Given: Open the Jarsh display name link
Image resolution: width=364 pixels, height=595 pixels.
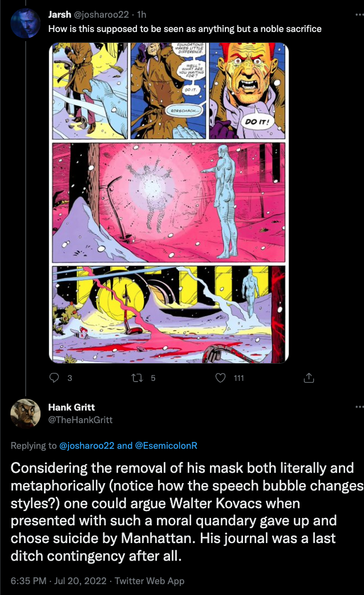Looking at the screenshot, I should tap(59, 15).
